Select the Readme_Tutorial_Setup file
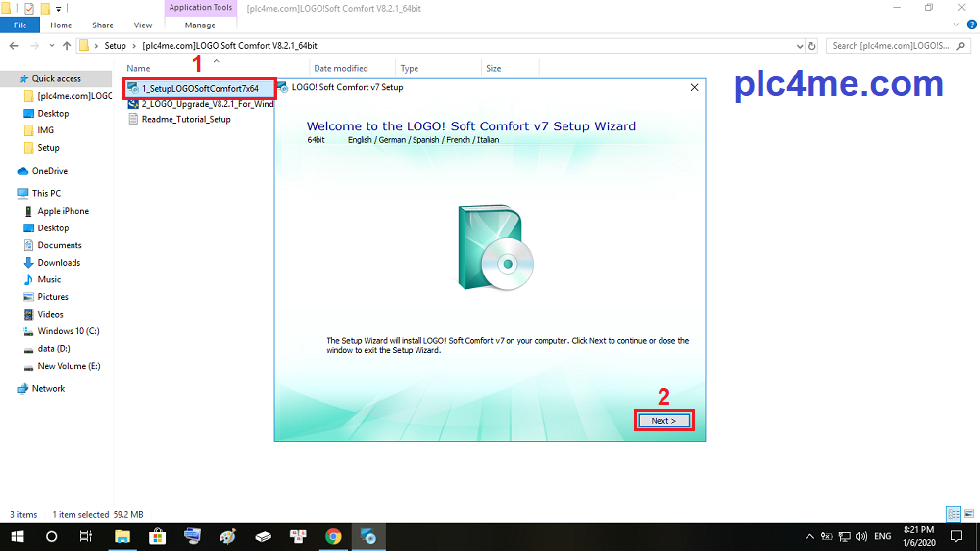The image size is (980, 551). click(x=180, y=119)
